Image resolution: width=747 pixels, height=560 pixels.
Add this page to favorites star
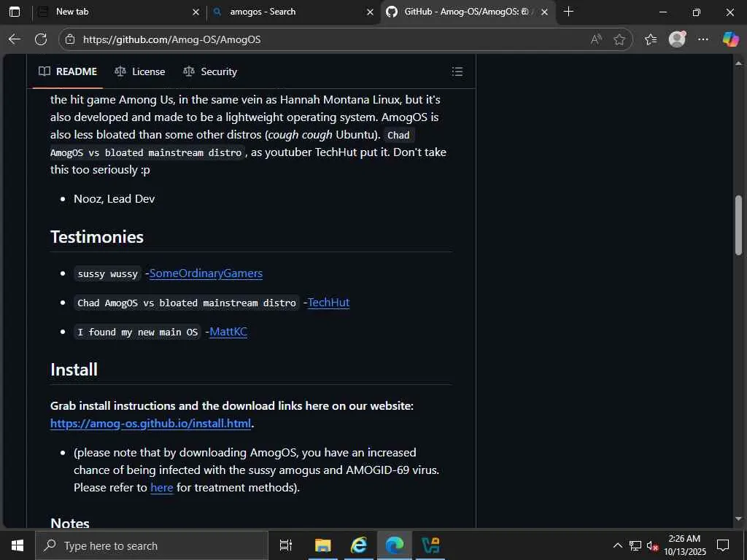(619, 39)
